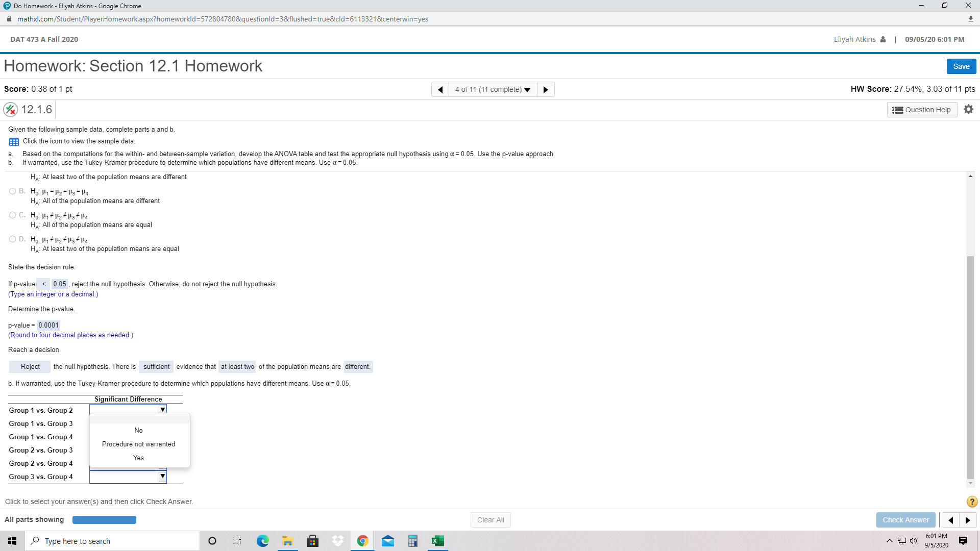This screenshot has height=551, width=980.
Task: Open the Reject decision dropdown
Action: coord(30,367)
